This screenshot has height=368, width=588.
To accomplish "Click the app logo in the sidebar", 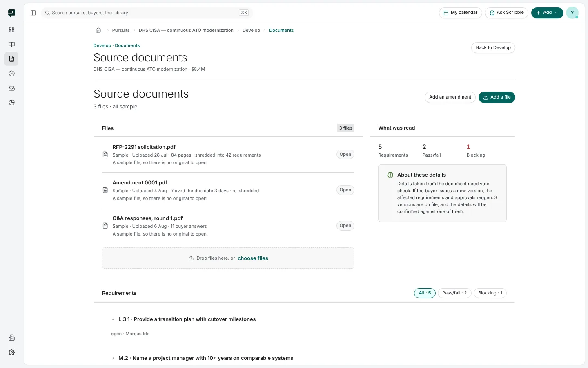I will click(x=11, y=13).
